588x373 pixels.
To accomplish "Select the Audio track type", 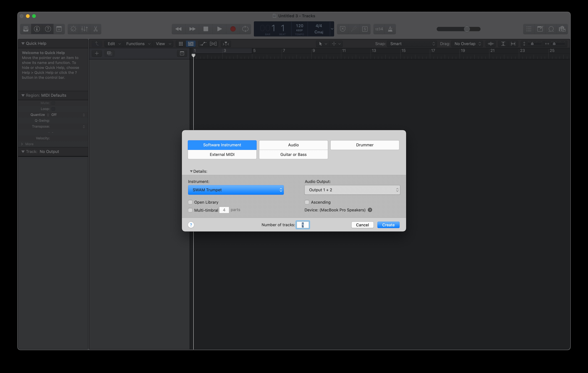I will (293, 145).
